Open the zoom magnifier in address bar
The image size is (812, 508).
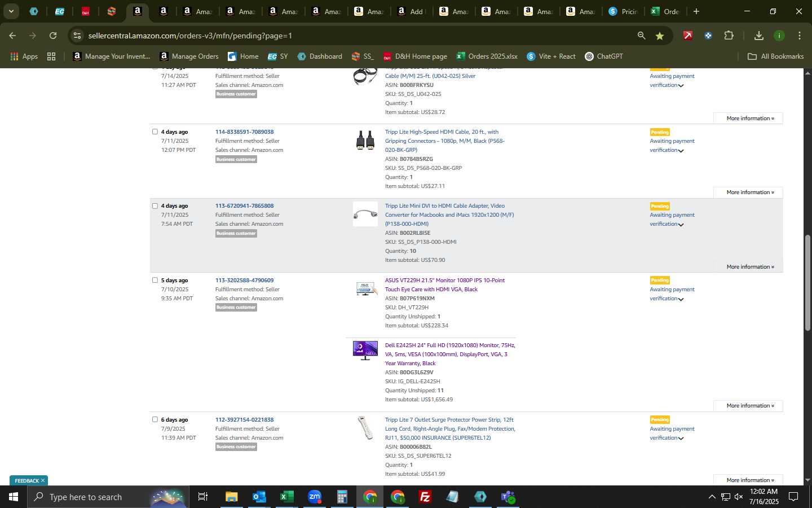[641, 36]
